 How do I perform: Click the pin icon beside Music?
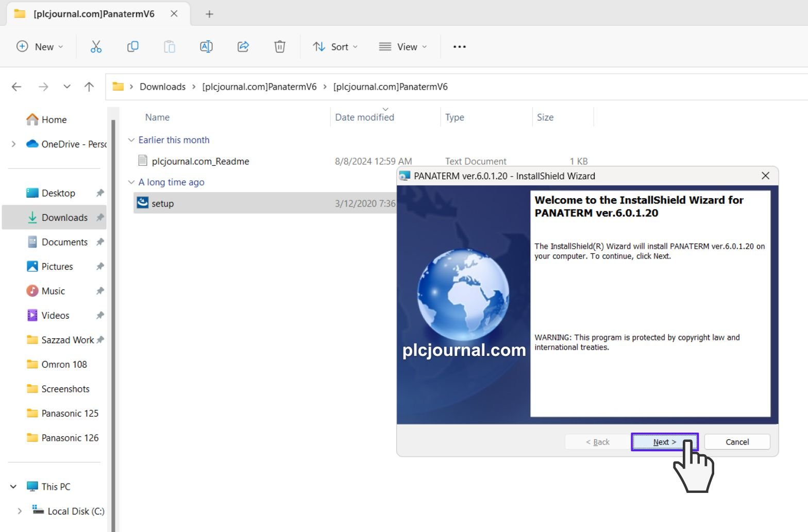[100, 291]
